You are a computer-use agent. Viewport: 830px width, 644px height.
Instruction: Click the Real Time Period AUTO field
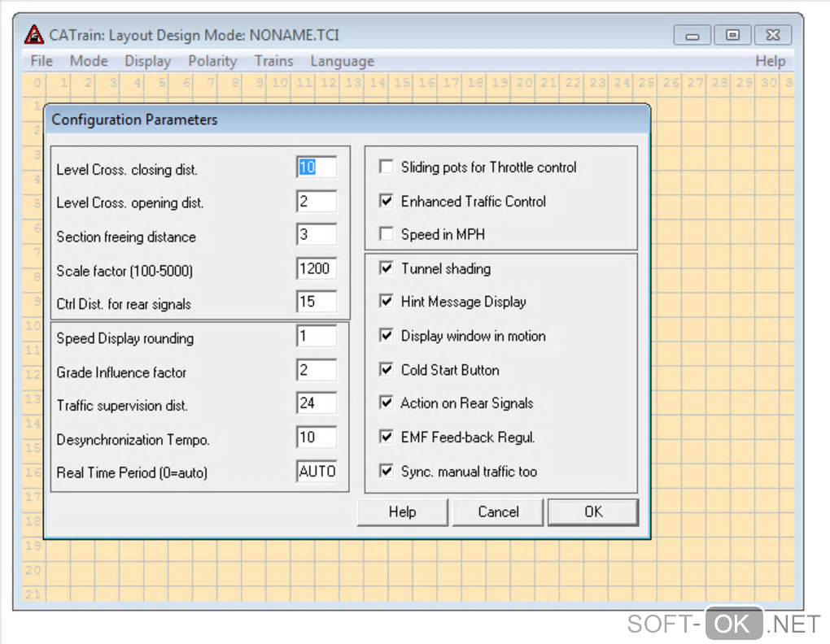pos(317,471)
